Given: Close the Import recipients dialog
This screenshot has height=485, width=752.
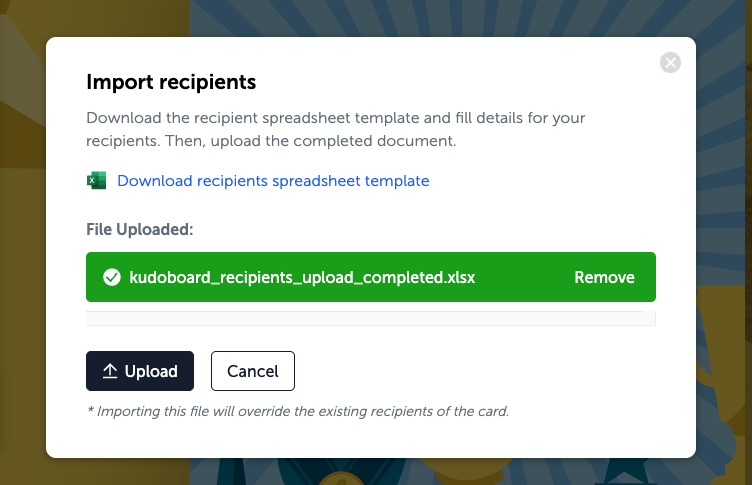Looking at the screenshot, I should pos(670,63).
